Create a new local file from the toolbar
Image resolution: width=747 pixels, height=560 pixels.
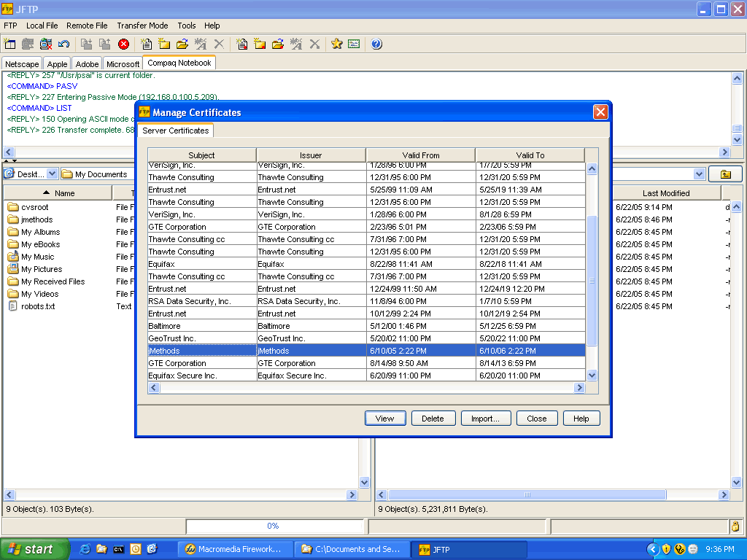tap(146, 44)
